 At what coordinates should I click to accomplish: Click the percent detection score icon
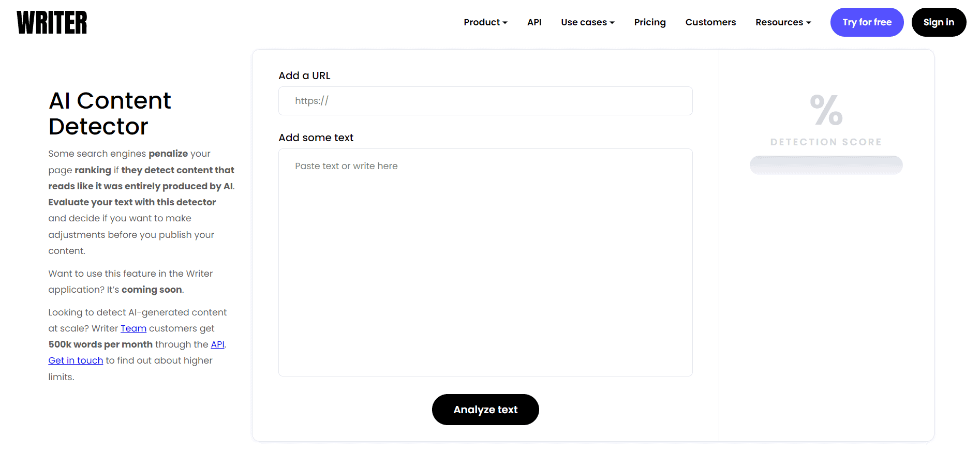(x=826, y=110)
